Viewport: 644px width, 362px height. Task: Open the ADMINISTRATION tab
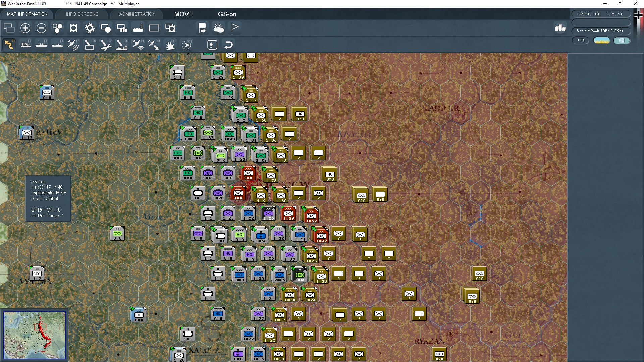point(137,14)
